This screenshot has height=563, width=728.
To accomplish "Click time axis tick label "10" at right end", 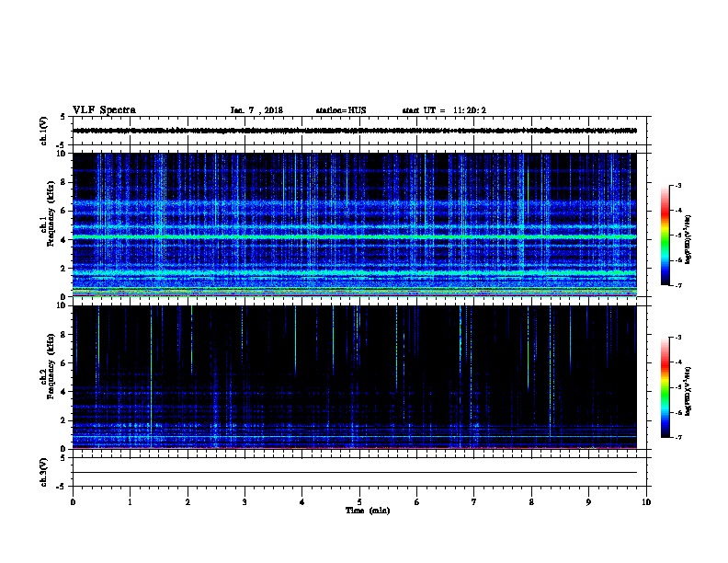I will coord(646,501).
